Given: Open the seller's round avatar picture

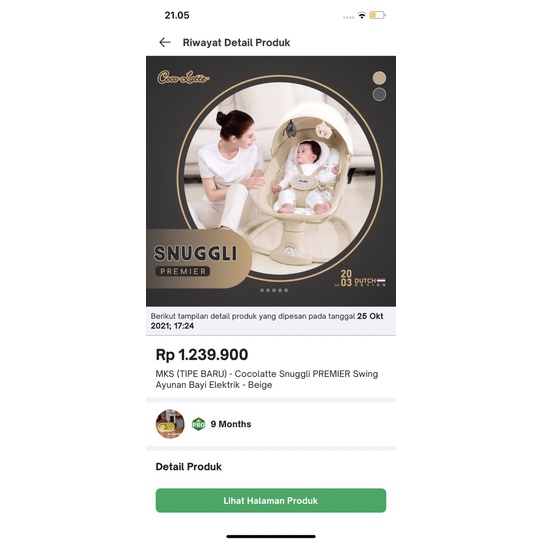Looking at the screenshot, I should (x=170, y=424).
